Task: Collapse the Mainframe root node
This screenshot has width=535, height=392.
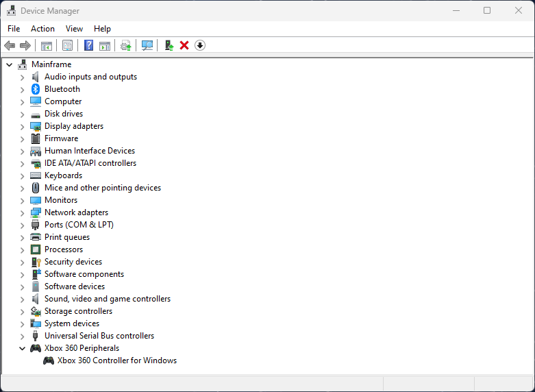Action: coord(10,64)
